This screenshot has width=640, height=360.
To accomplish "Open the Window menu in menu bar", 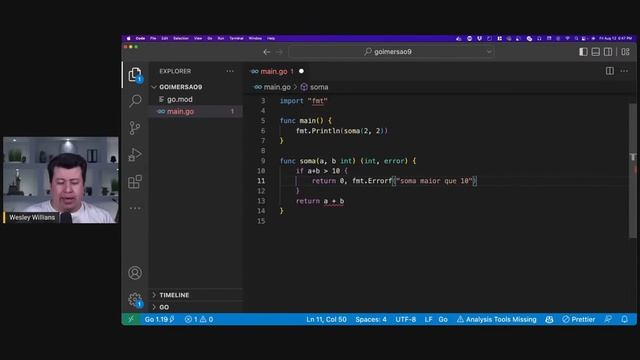I will (255, 38).
